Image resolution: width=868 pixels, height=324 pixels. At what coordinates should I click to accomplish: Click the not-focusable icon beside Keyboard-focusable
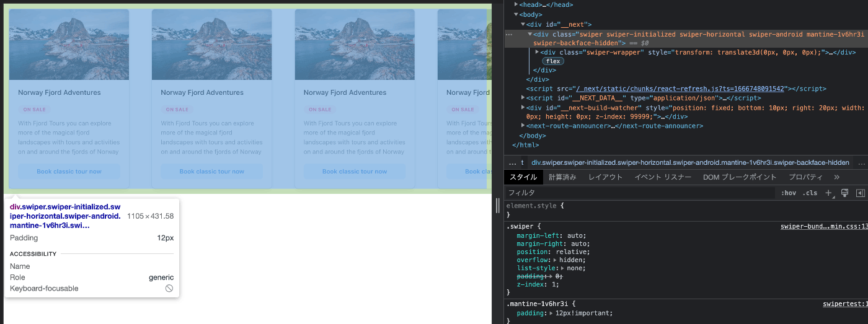click(x=169, y=289)
